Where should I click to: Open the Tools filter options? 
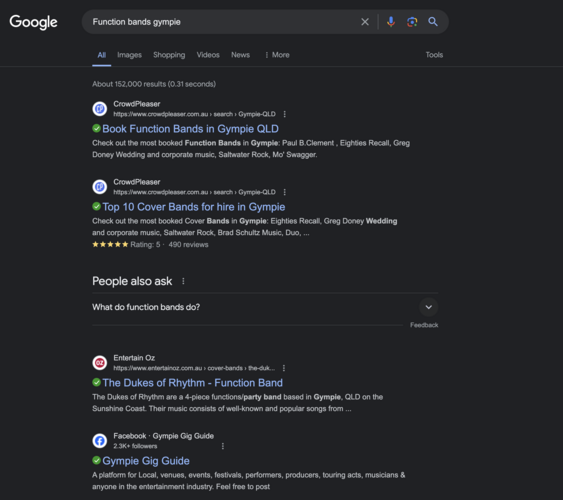(434, 55)
